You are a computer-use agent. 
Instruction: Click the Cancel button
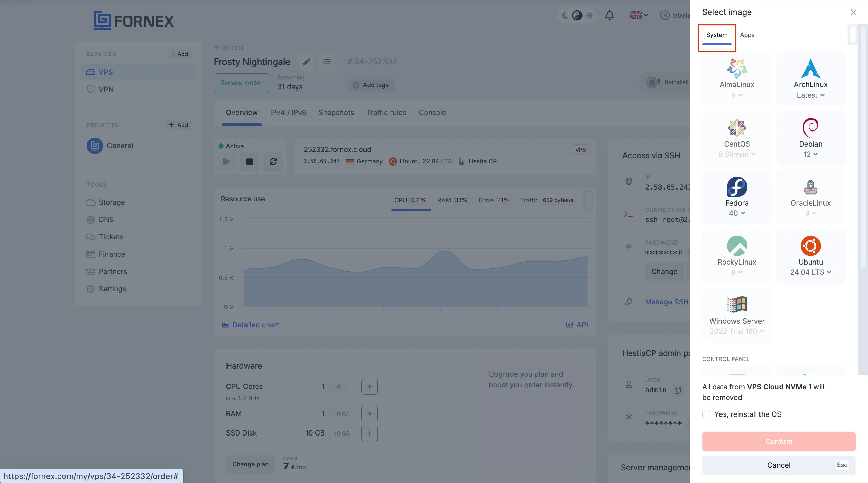[x=778, y=465]
